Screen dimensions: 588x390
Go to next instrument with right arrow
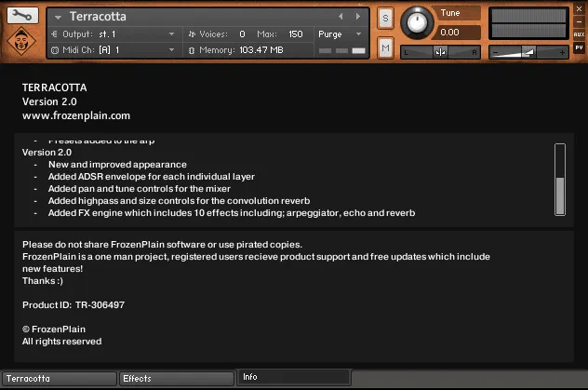pyautogui.click(x=358, y=17)
